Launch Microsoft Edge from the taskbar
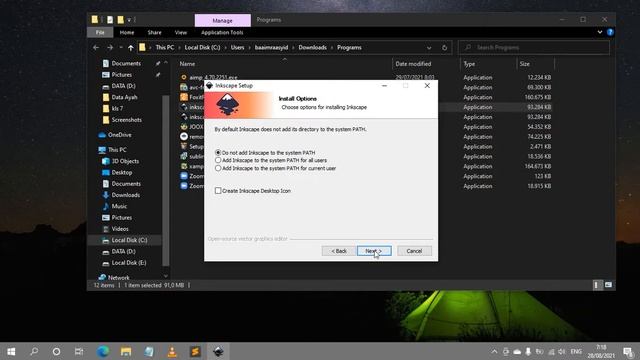The image size is (640, 360). [x=103, y=351]
